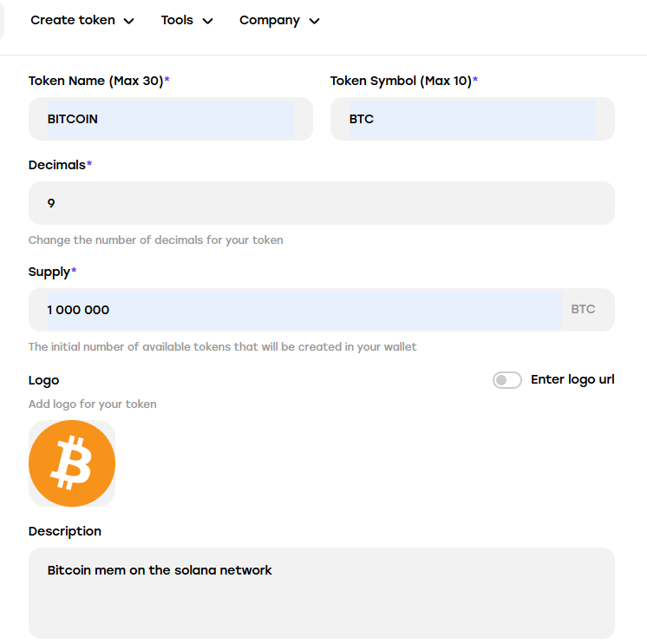Image resolution: width=647 pixels, height=644 pixels.
Task: Click the Description label
Action: (x=65, y=531)
